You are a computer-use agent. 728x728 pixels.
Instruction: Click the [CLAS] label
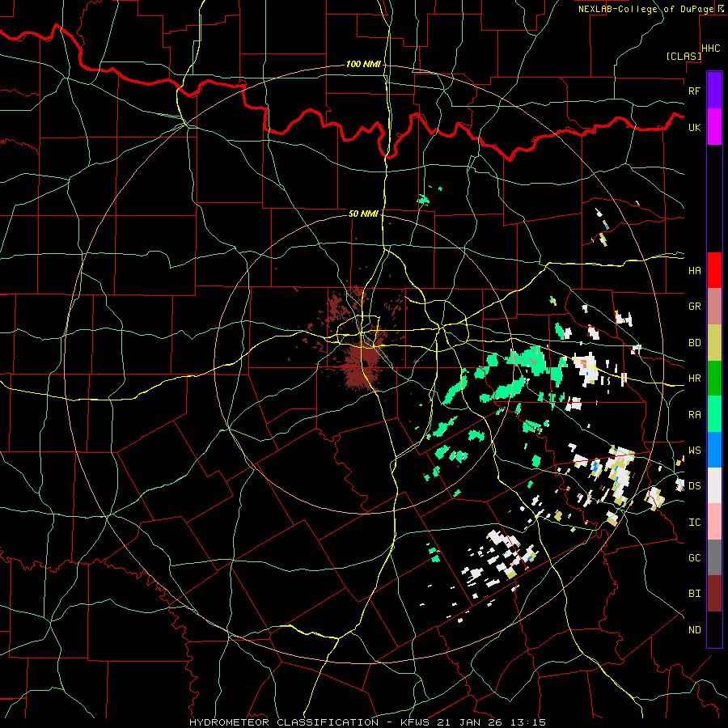(x=684, y=56)
